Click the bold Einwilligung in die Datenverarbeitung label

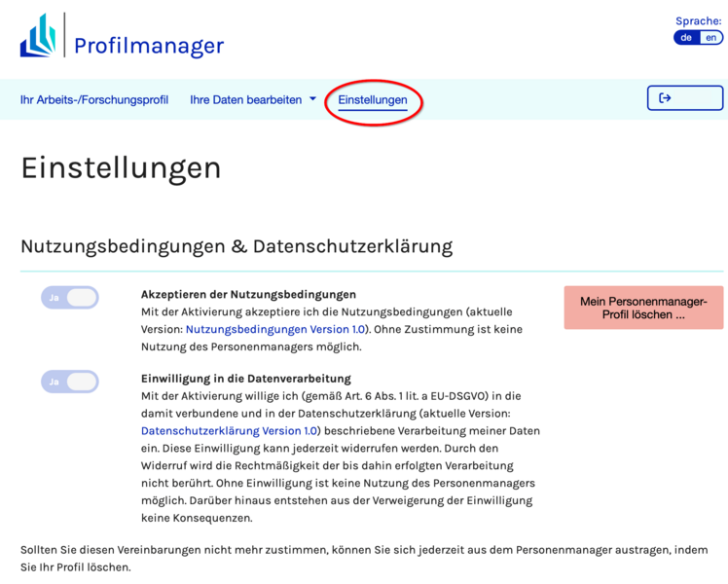pyautogui.click(x=245, y=378)
